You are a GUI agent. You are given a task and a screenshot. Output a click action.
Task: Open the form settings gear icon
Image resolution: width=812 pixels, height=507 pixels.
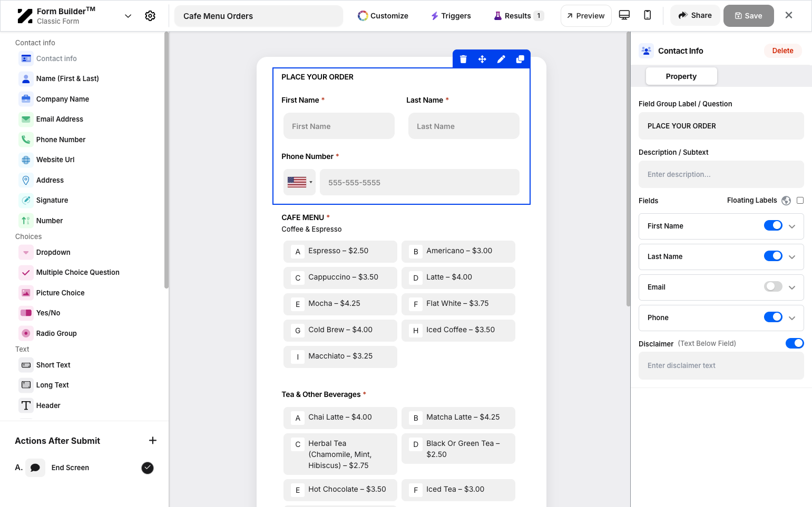(x=150, y=16)
